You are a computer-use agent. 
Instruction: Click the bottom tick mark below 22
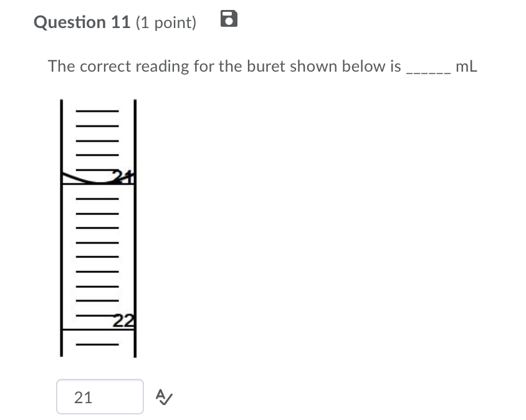tap(97, 343)
